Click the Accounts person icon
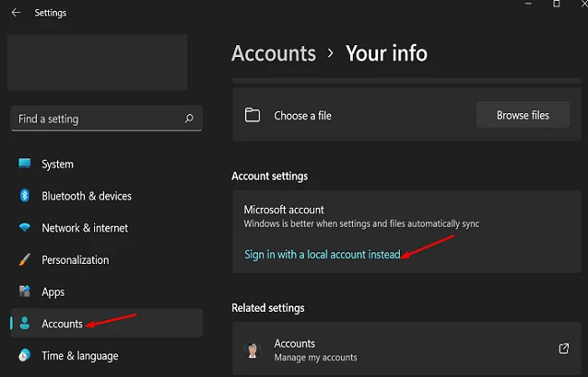 pyautogui.click(x=24, y=323)
